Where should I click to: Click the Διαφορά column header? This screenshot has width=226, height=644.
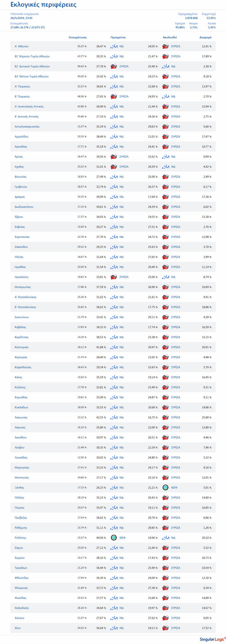coord(205,37)
